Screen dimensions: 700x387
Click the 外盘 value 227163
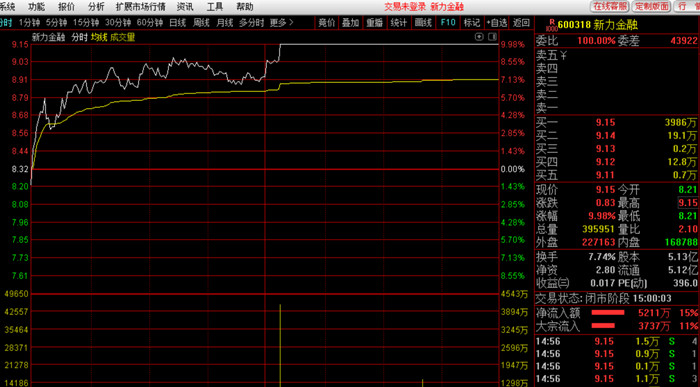click(x=599, y=242)
